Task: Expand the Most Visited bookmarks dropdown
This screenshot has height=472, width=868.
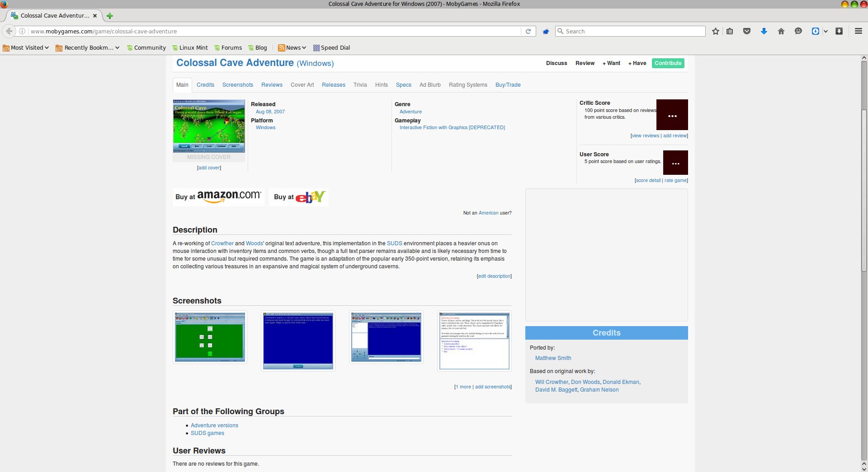Action: pyautogui.click(x=26, y=47)
